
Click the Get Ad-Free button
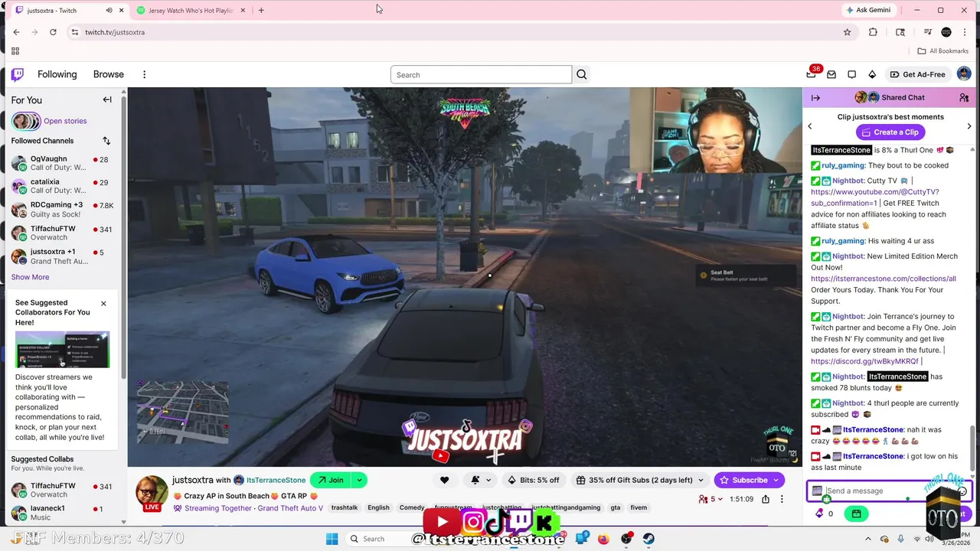(917, 74)
